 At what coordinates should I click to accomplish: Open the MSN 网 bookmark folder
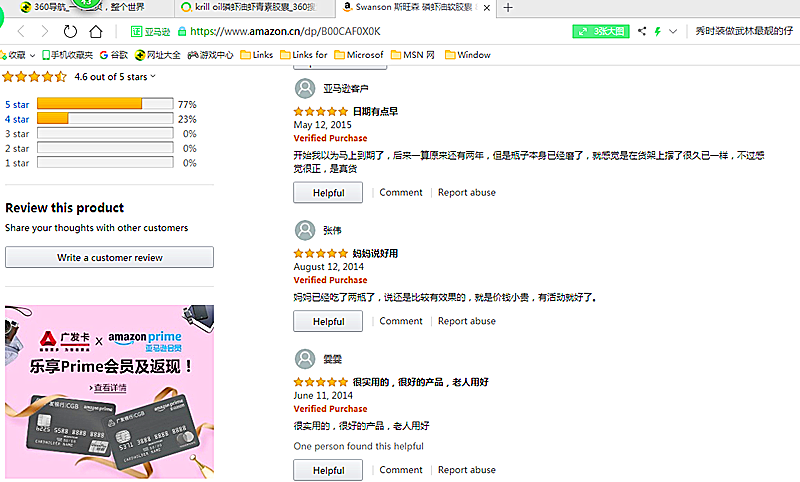pyautogui.click(x=412, y=55)
